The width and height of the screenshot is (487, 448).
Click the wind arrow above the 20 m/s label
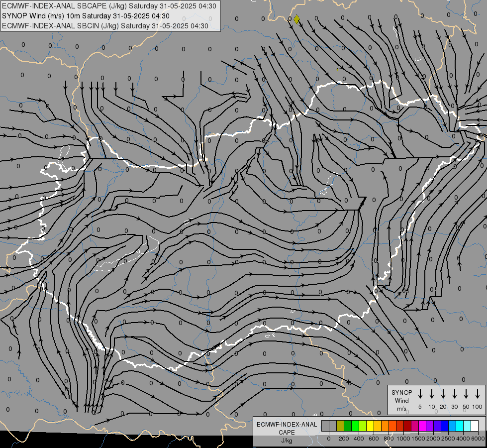pyautogui.click(x=443, y=394)
